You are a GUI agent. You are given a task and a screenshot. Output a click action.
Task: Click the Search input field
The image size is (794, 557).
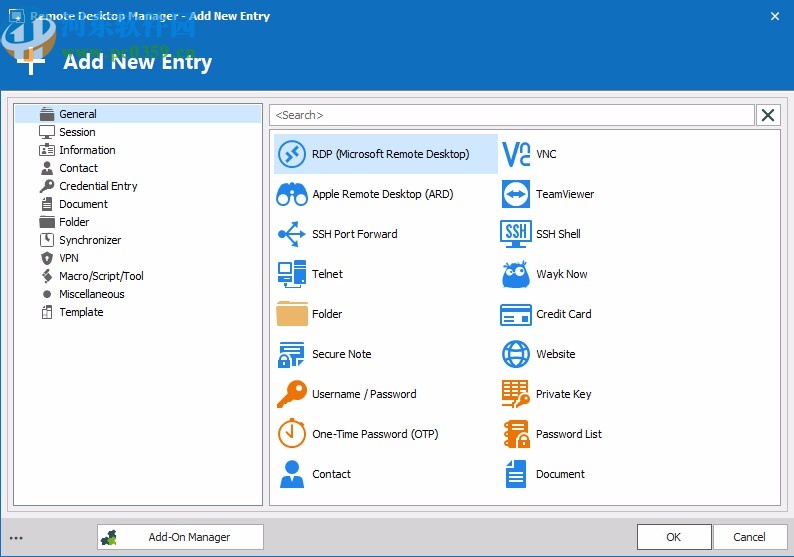coord(511,115)
